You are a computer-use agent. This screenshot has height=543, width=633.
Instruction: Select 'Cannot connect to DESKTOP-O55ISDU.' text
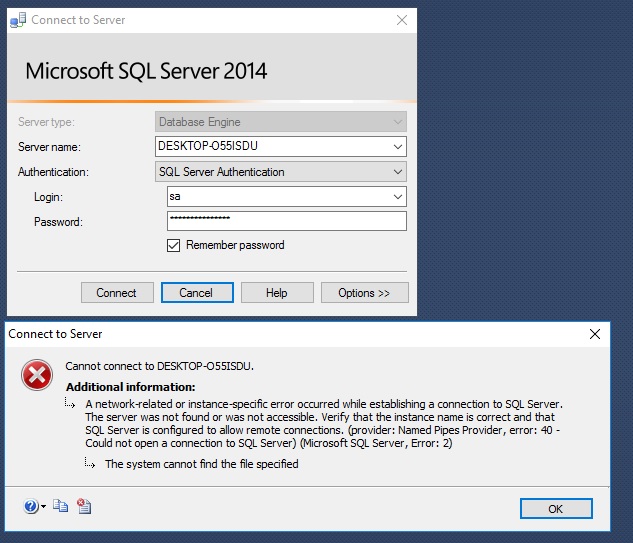click(159, 366)
